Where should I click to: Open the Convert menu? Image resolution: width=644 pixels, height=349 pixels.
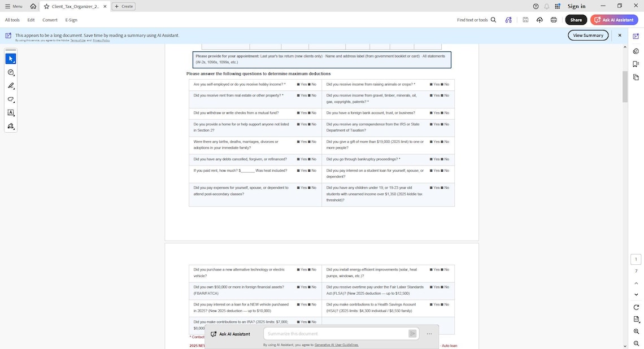[x=50, y=20]
